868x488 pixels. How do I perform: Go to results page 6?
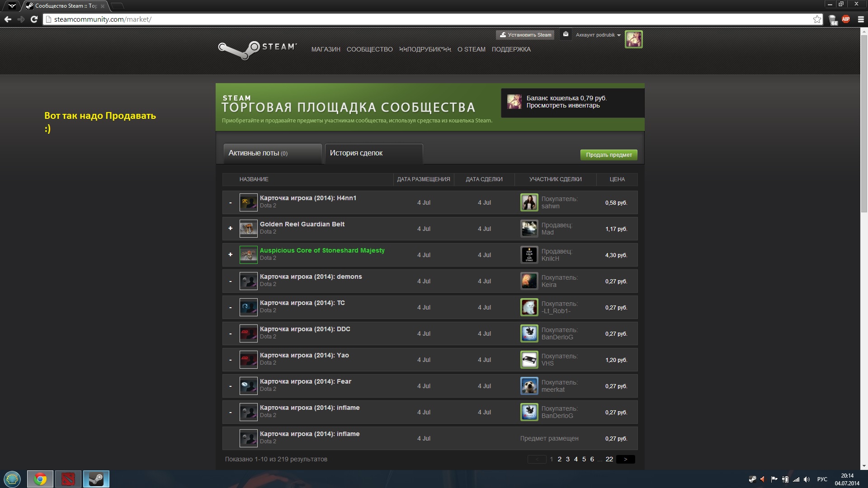pyautogui.click(x=592, y=459)
